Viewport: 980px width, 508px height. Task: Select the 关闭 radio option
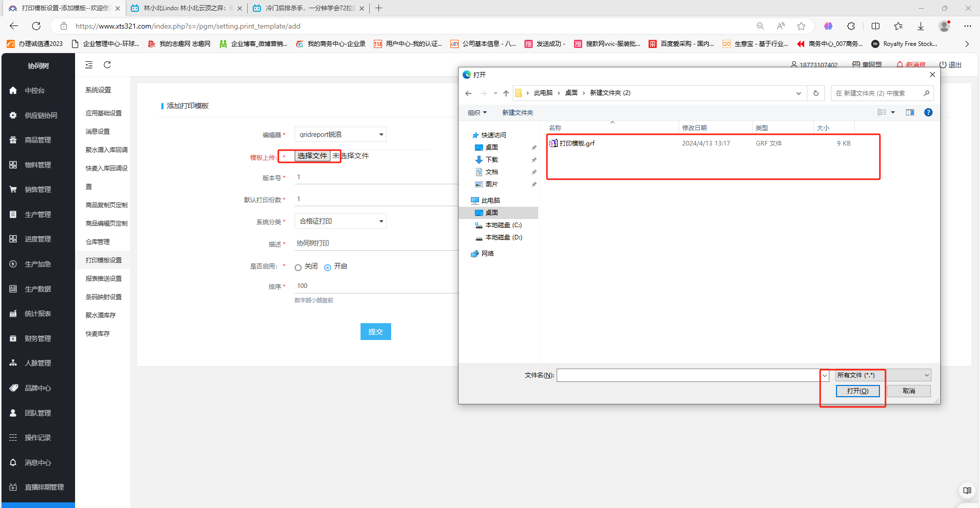click(x=298, y=268)
